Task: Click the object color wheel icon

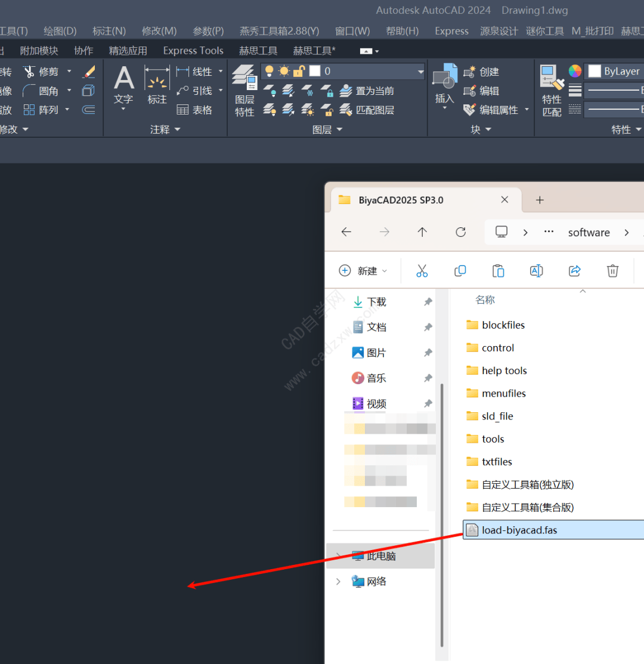Action: 575,71
